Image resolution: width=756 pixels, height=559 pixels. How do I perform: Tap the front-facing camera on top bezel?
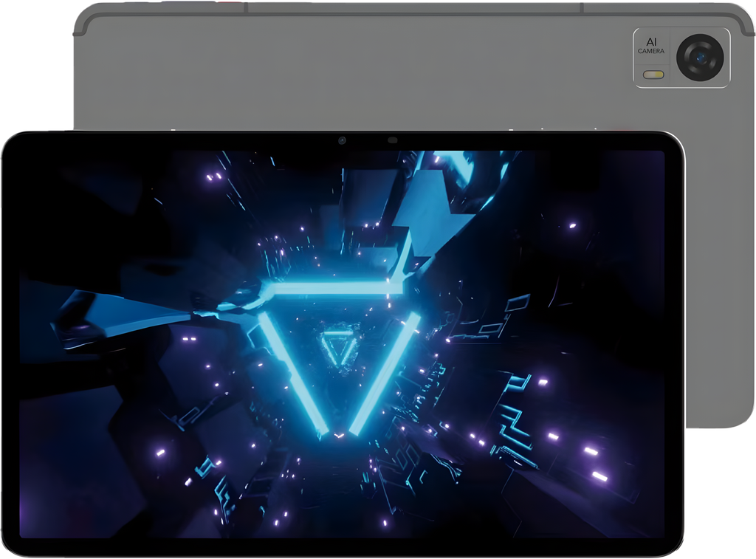(x=343, y=140)
